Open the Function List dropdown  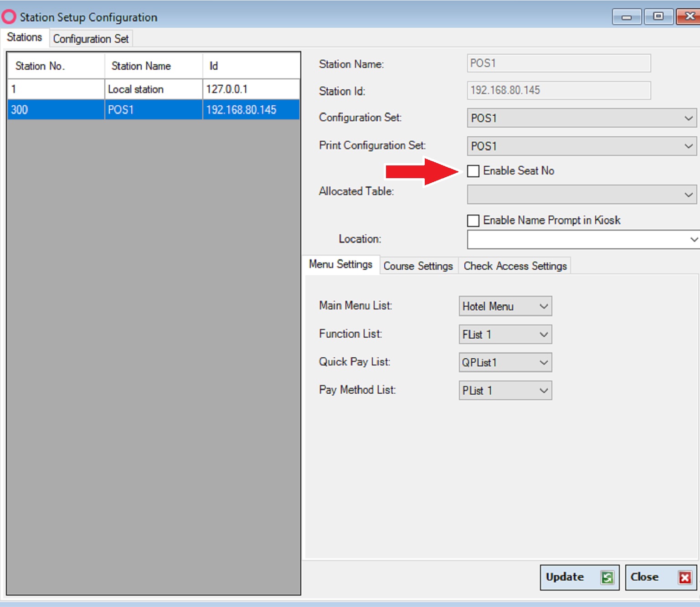coord(544,334)
